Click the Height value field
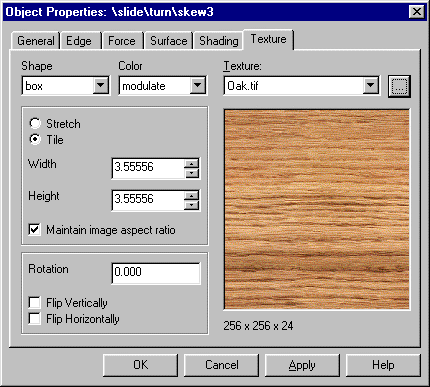The image size is (430, 387). tap(148, 200)
